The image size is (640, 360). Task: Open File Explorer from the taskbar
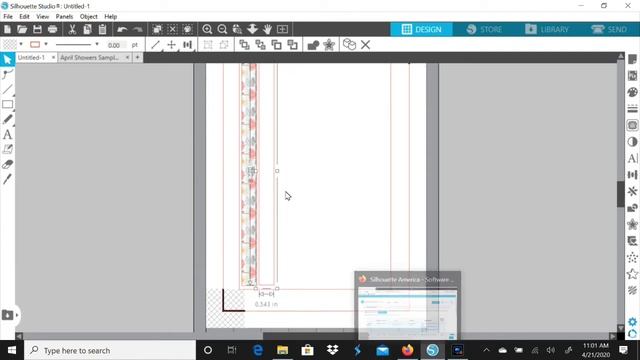tap(282, 350)
